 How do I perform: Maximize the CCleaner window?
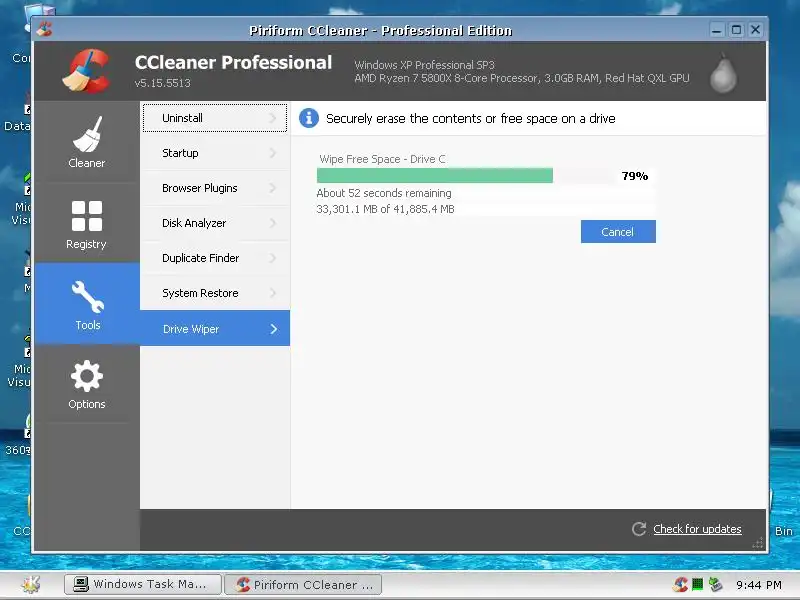736,30
